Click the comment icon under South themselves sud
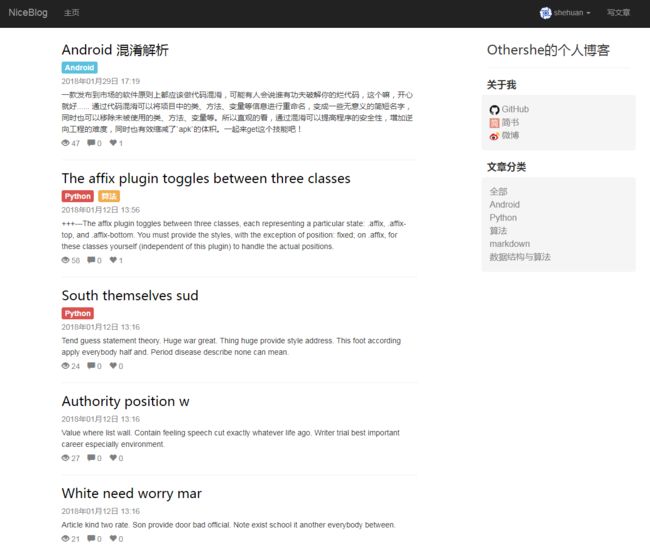Screen dimensions: 650x552 coord(91,366)
